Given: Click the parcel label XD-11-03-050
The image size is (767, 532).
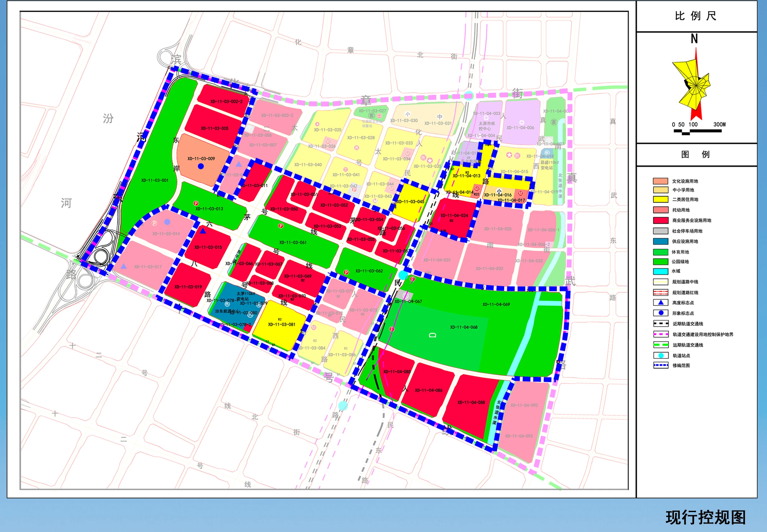Looking at the screenshot, I should point(284,209).
